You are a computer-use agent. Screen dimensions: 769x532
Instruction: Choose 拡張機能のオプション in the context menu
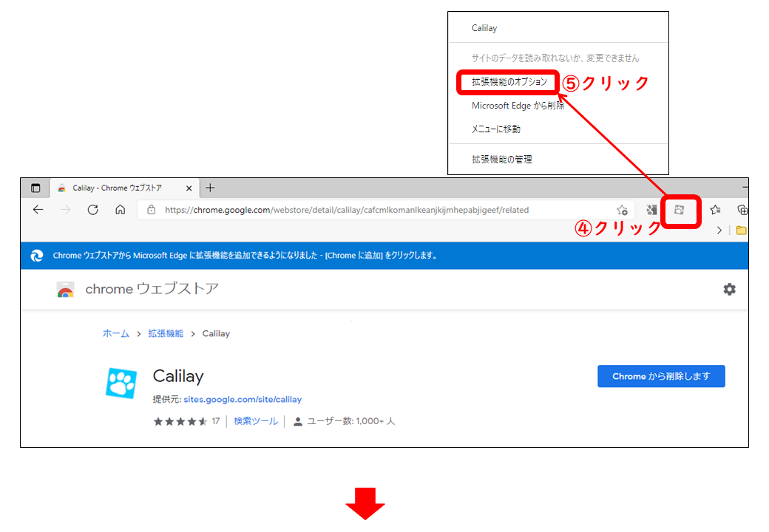[x=509, y=82]
